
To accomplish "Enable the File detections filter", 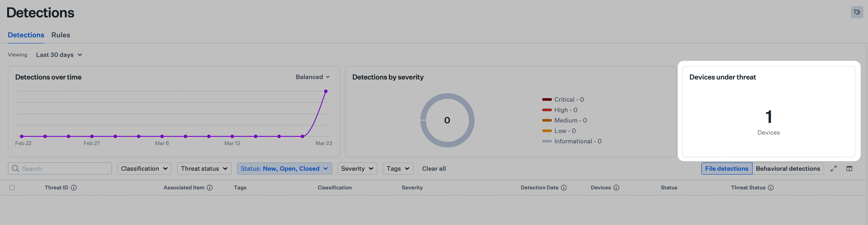I will tap(727, 168).
